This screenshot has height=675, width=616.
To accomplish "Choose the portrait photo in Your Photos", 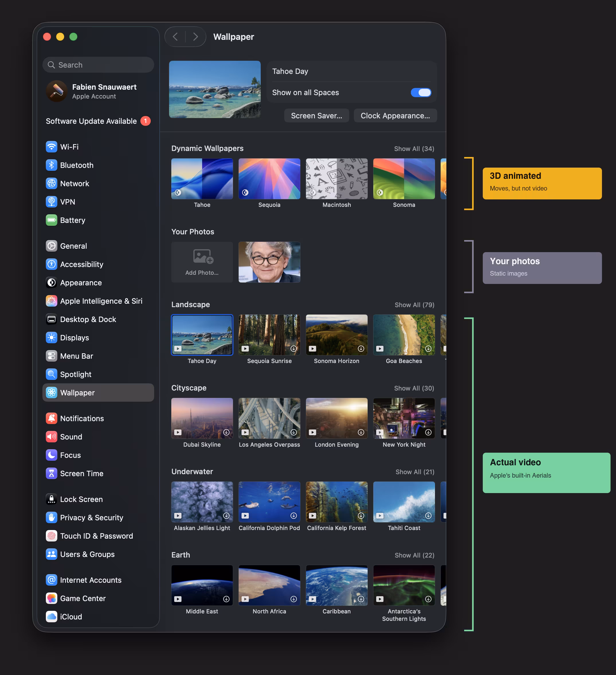I will 269,262.
